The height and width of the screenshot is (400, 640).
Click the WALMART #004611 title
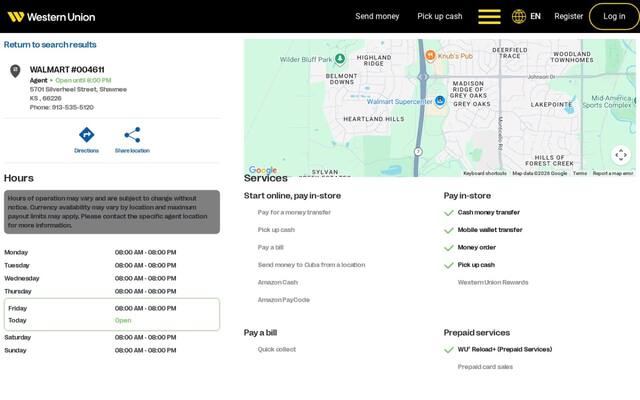click(x=67, y=69)
